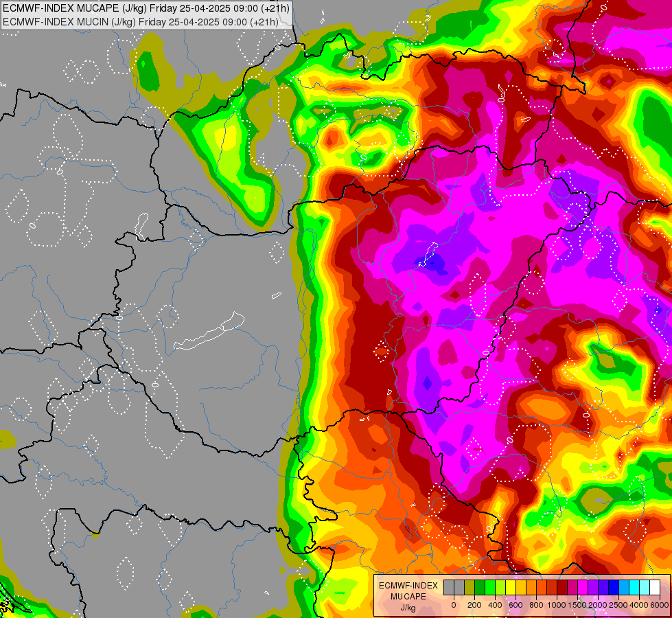672x618 pixels.
Task: Click the legend value 4000
Action: click(640, 605)
